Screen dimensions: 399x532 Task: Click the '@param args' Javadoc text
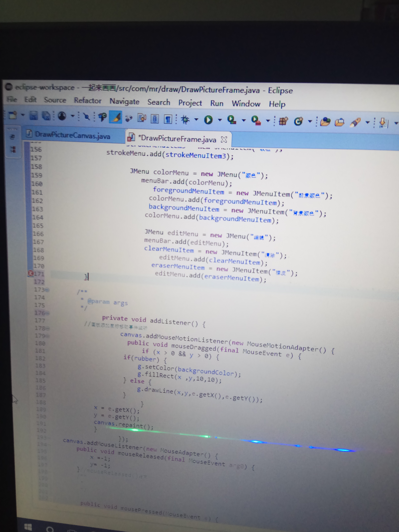point(108,302)
